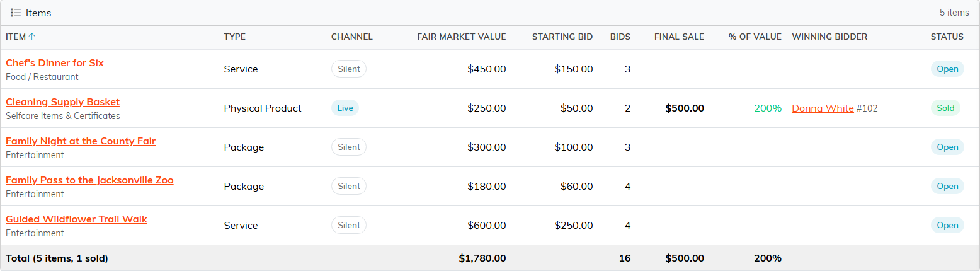This screenshot has height=271, width=980.
Task: Click Silent badge for Chef's Dinner row
Action: (349, 69)
